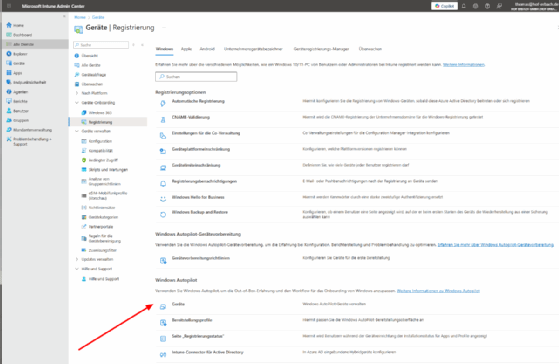The image size is (559, 364).
Task: Open the feedback icon in the header
Action: [499, 6]
